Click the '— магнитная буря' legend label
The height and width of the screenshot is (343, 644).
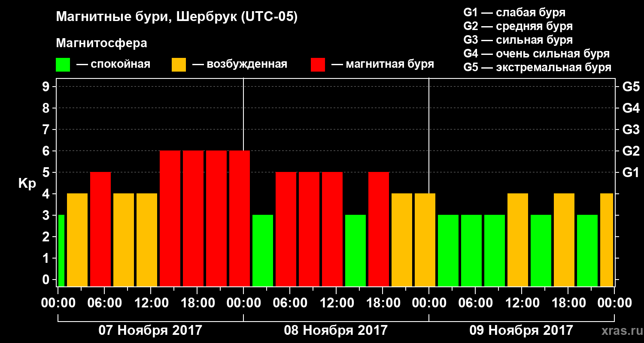(383, 64)
